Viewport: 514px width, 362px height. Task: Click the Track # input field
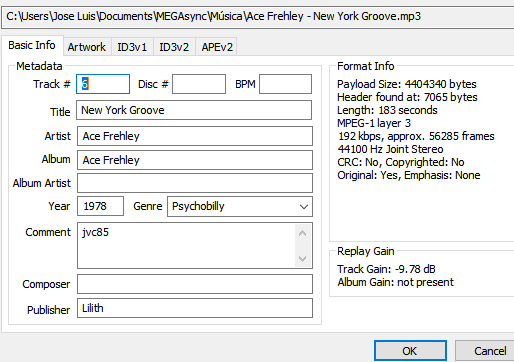pos(103,84)
